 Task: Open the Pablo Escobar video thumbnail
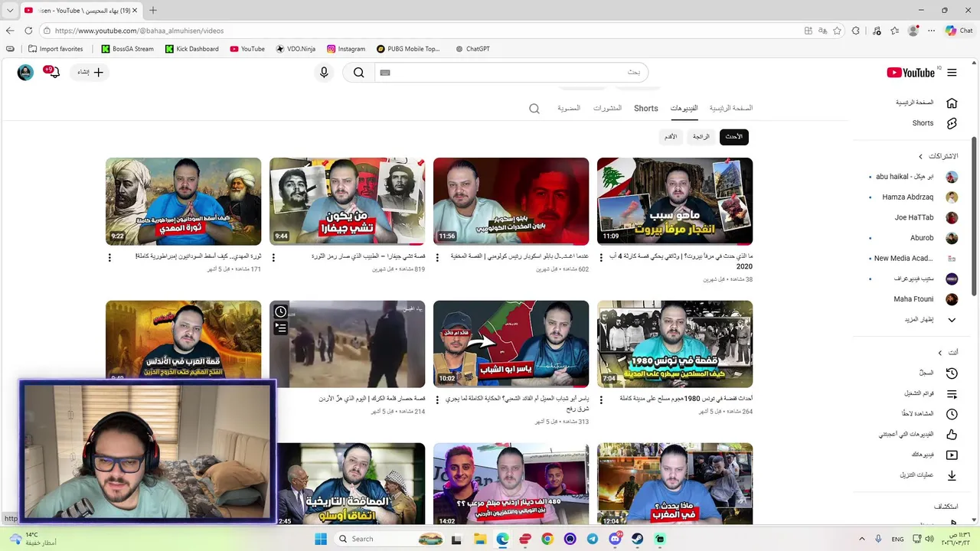[511, 201]
